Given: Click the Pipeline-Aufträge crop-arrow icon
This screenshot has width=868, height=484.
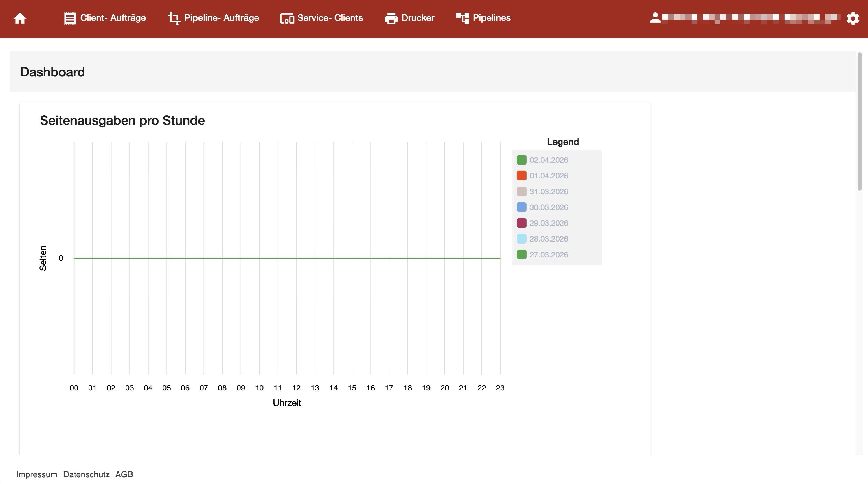Looking at the screenshot, I should click(x=174, y=18).
